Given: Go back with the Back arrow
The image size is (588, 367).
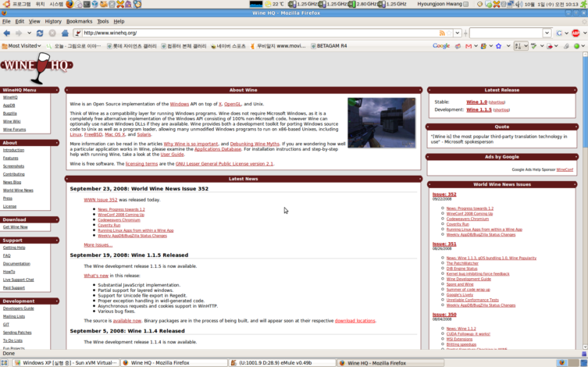Looking at the screenshot, I should 7,33.
